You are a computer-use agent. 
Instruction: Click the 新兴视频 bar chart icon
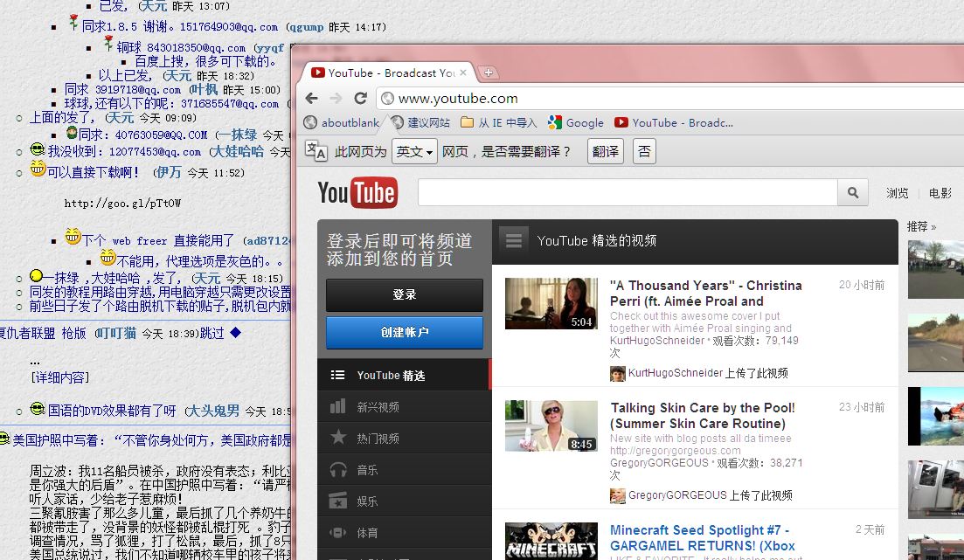[x=337, y=406]
